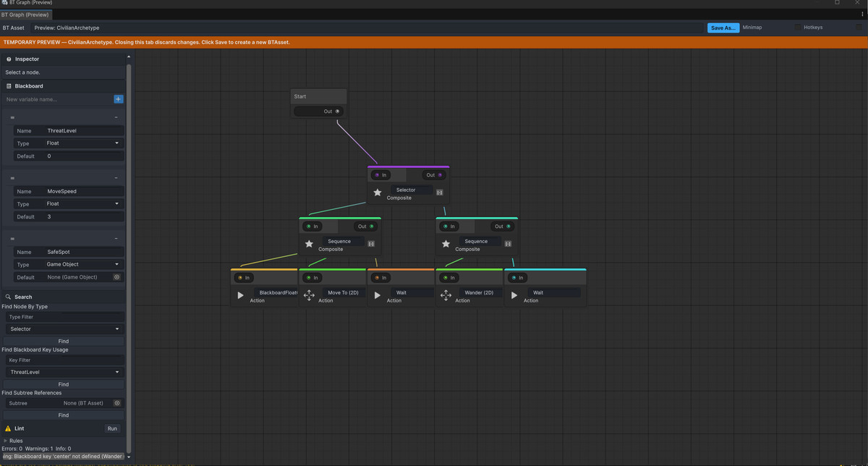Click the star icon on the right Sequence node
Image resolution: width=868 pixels, height=466 pixels.
(x=446, y=244)
